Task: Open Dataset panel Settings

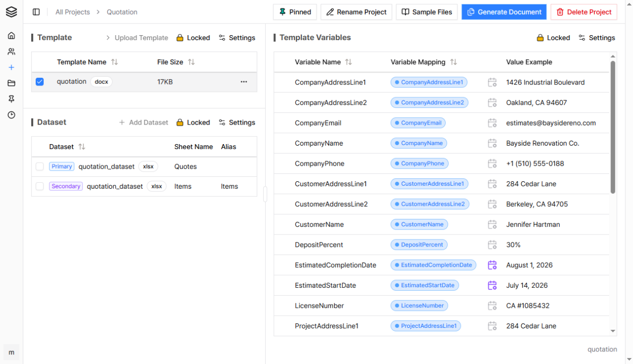Action: tap(237, 123)
